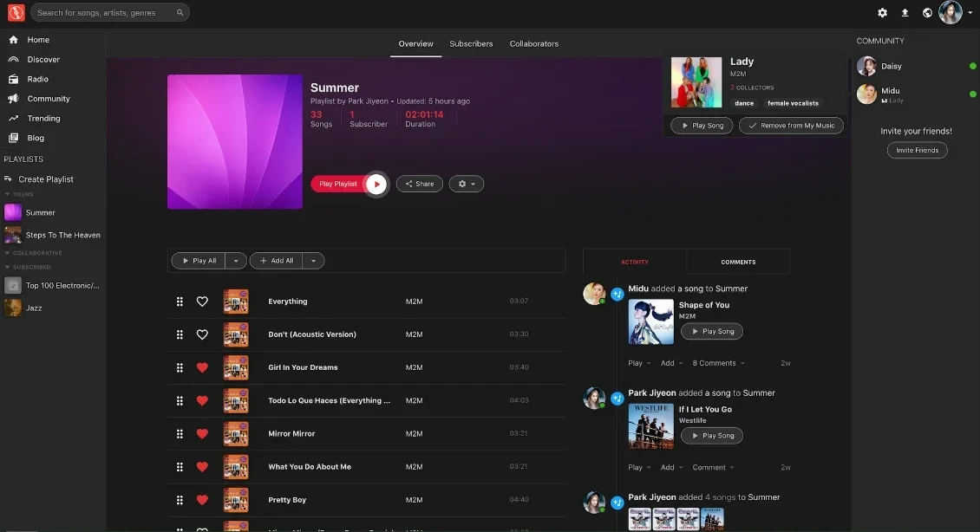Open Add dropdown under If I Let You Go
Screen dimensions: 980x532
[671, 468]
